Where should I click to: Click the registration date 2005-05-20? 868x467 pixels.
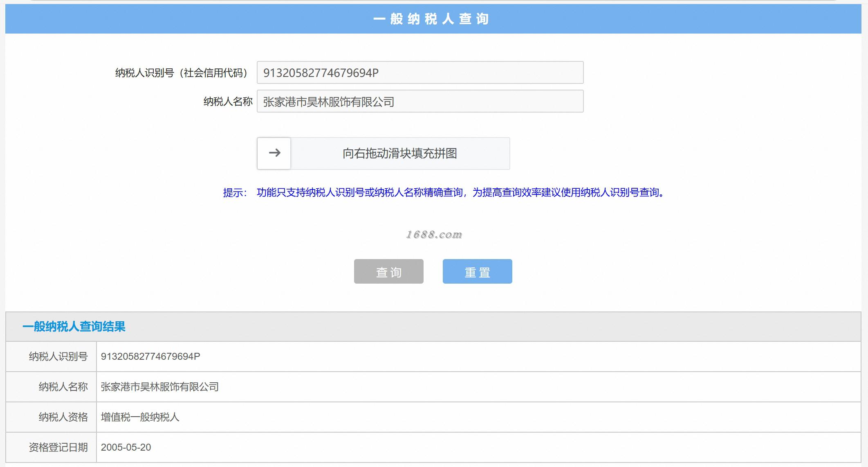(x=126, y=447)
